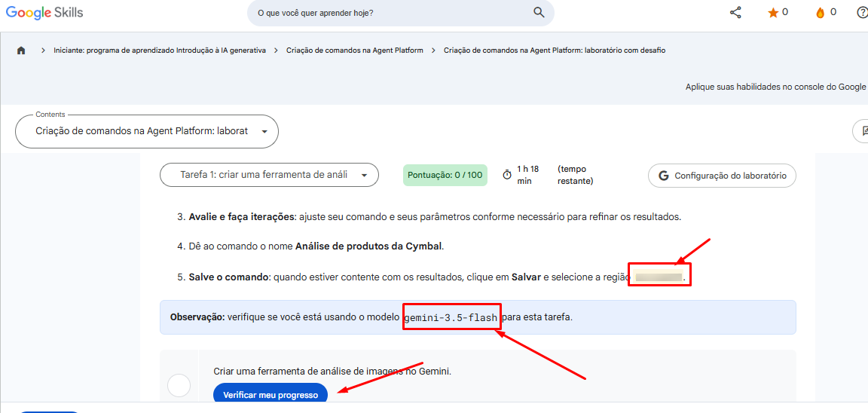Click the progress circle beside the checkpoint
The image size is (868, 413).
[179, 385]
